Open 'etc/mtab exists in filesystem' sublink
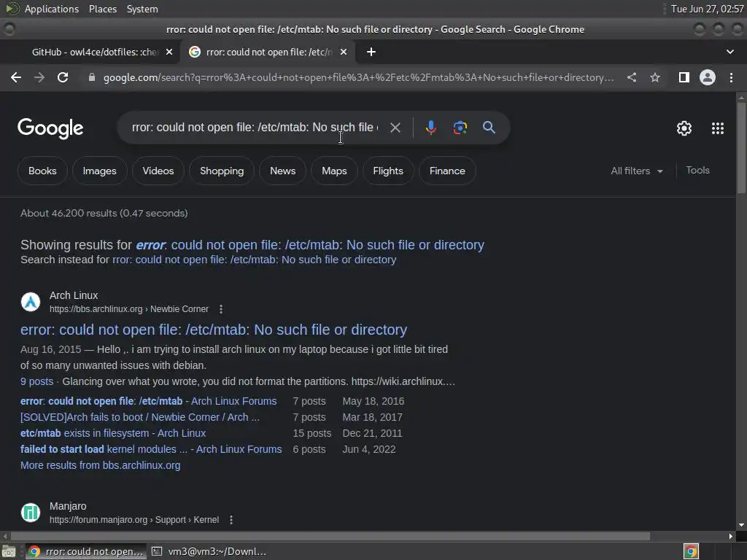Screen dimensions: 747x560 coord(113,433)
